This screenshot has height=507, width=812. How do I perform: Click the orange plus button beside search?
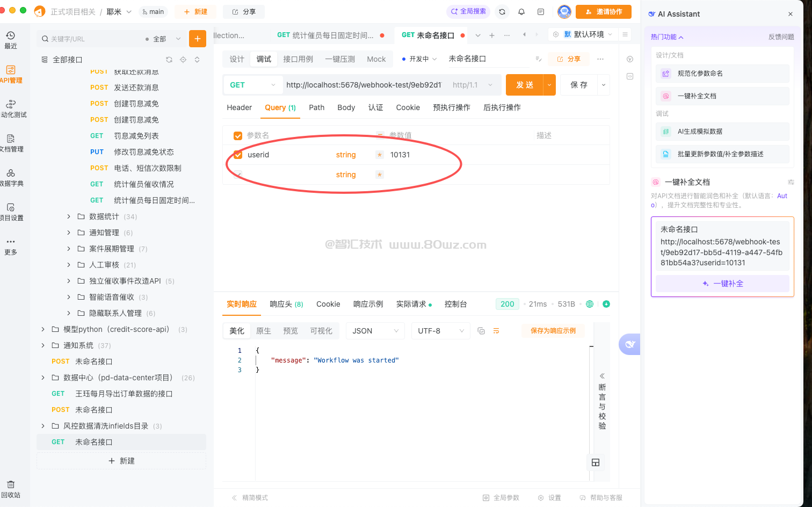coord(197,39)
